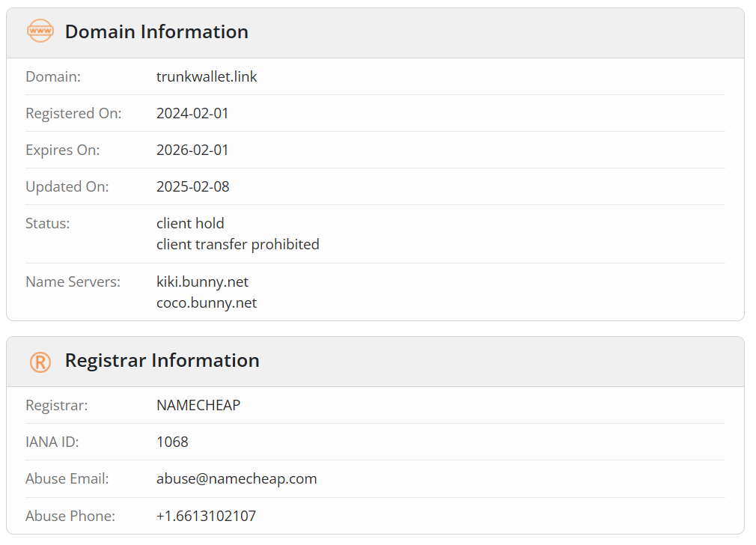Select the trunkwallet.link domain value
The image size is (756, 545).
[x=207, y=76]
